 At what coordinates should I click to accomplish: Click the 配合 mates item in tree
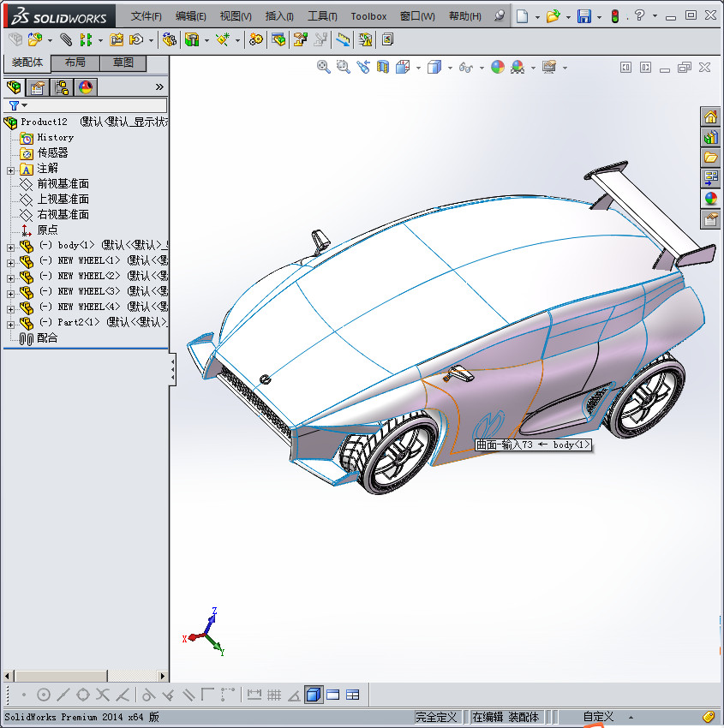pyautogui.click(x=47, y=338)
